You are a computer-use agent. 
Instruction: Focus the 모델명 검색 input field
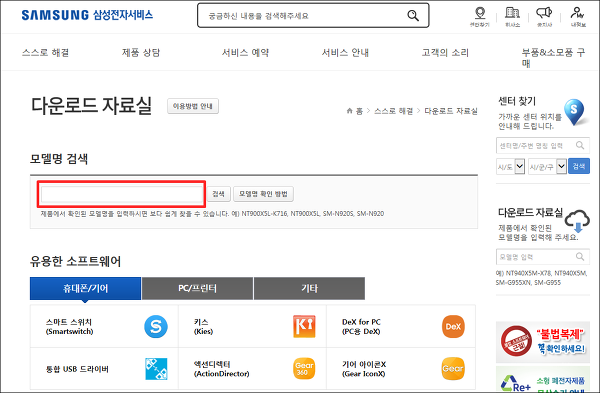pos(122,194)
